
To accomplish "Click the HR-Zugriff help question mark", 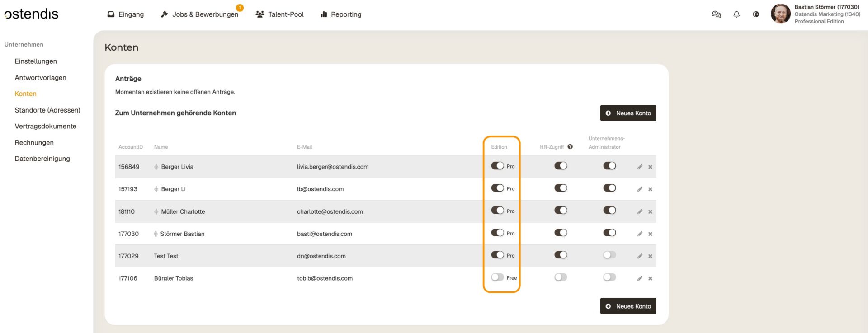I will (x=570, y=147).
